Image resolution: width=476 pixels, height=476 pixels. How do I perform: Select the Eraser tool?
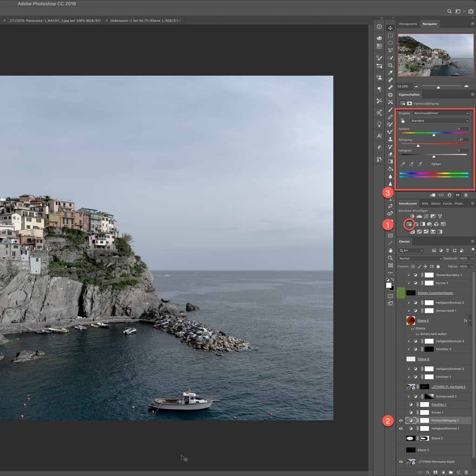click(390, 154)
